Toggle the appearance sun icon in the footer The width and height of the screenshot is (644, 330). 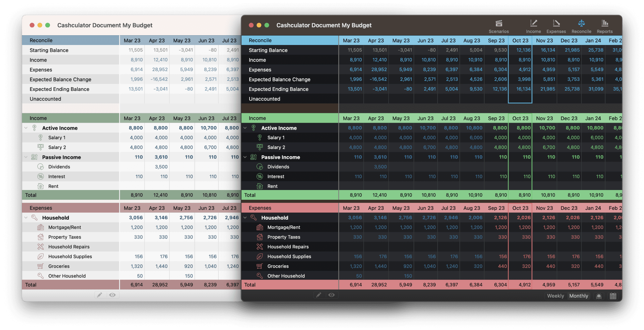click(599, 296)
